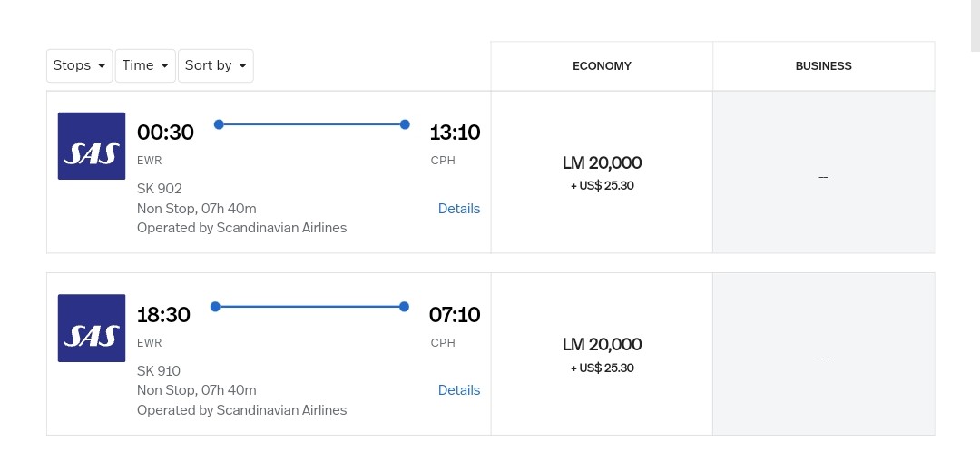The image size is (980, 452).
Task: Choose LM 20,000 economy fare on SK 910
Action: (x=602, y=354)
